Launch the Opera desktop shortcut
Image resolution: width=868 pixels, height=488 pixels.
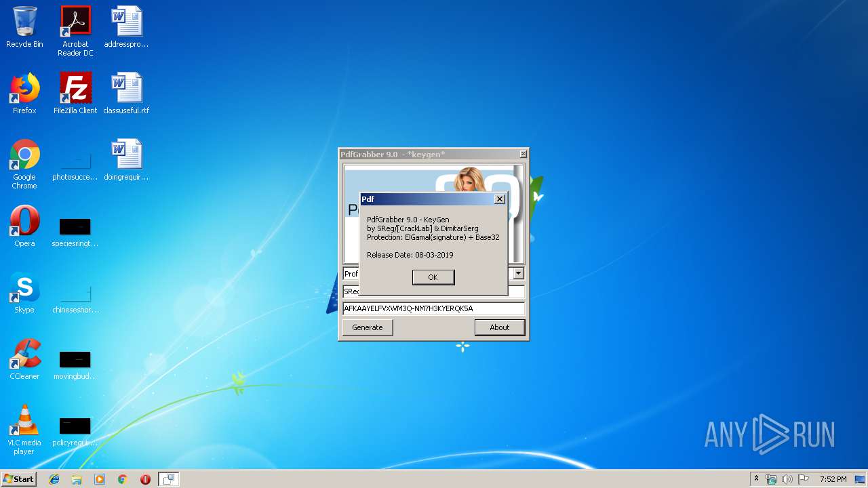pyautogui.click(x=24, y=226)
